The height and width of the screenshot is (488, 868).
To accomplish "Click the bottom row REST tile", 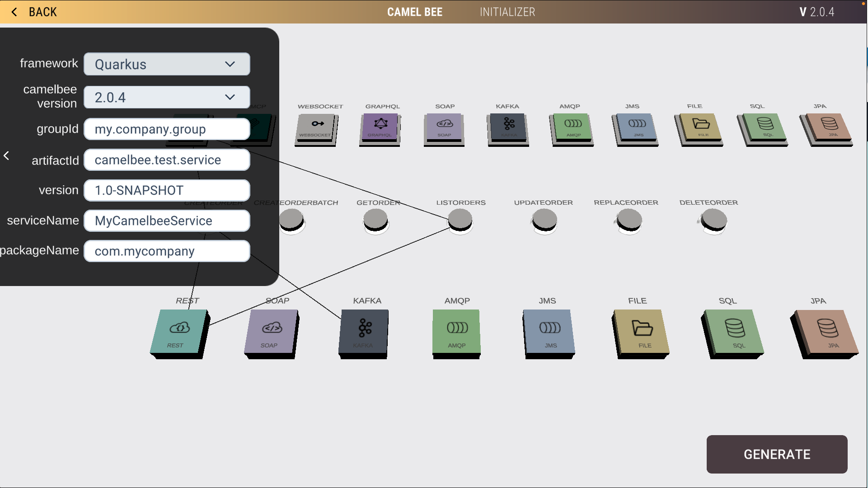I will [x=179, y=332].
